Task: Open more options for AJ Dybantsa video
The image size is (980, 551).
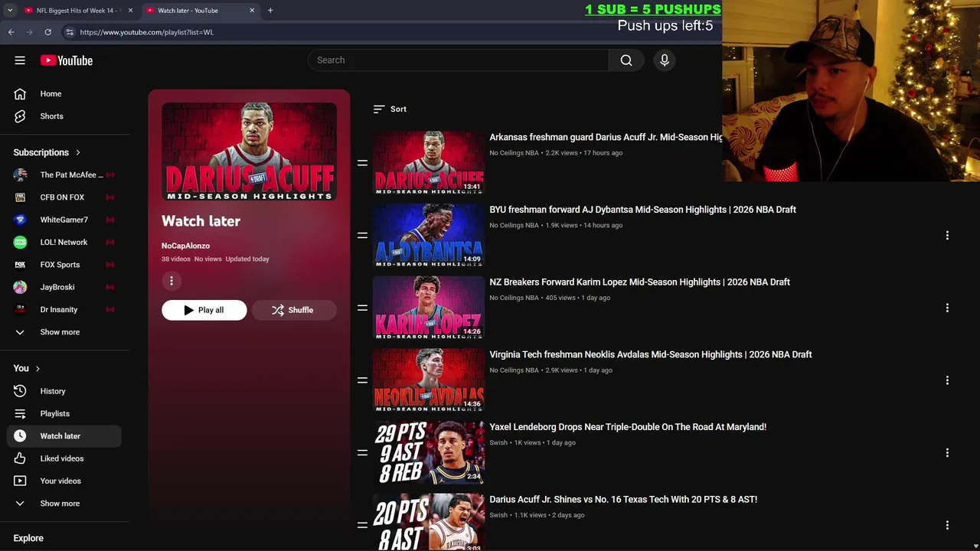Action: 947,235
